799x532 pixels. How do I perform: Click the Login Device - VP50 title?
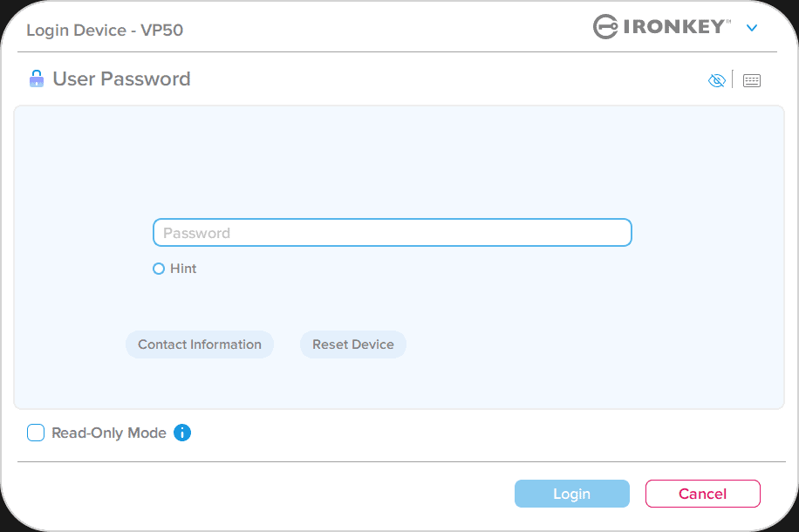coord(105,31)
